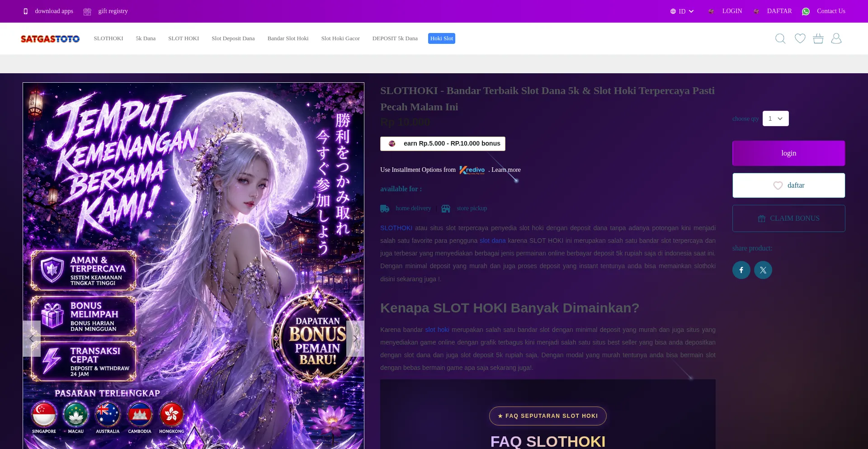Click the home delivery truck icon

point(385,208)
